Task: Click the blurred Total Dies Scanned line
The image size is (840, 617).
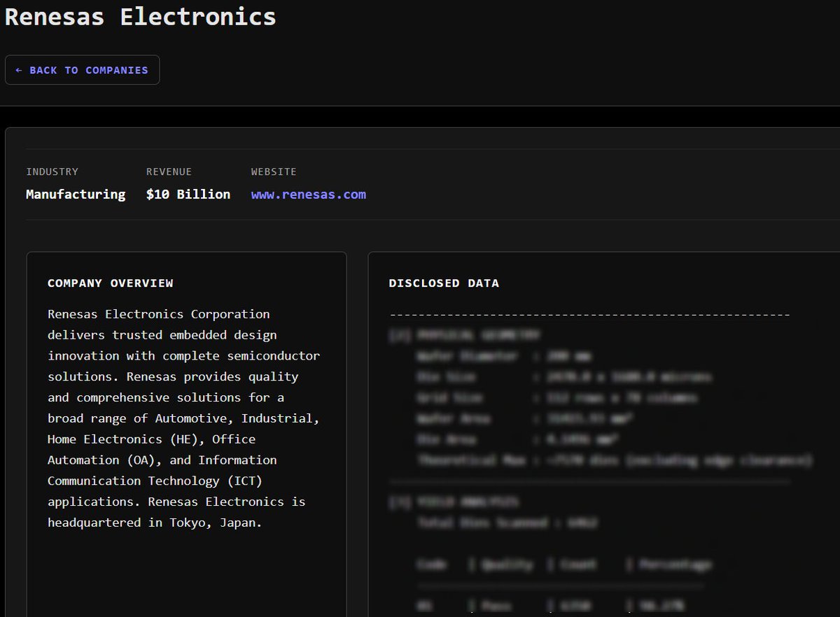Action: click(507, 523)
